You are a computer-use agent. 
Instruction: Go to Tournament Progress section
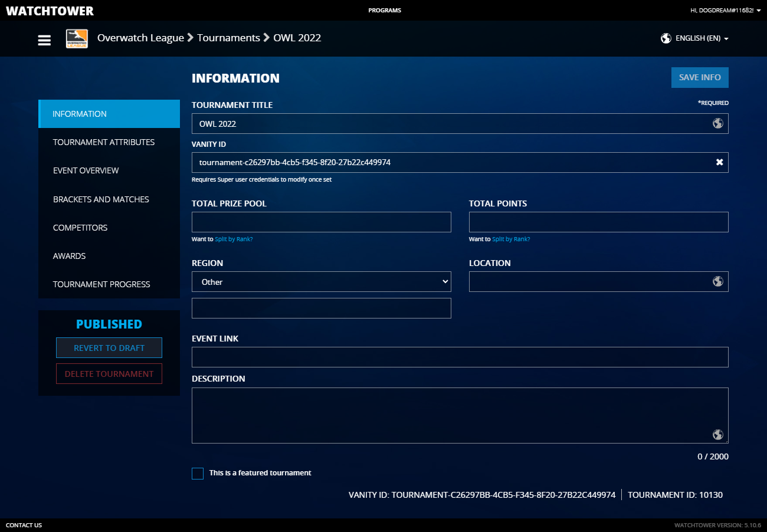[x=109, y=284]
